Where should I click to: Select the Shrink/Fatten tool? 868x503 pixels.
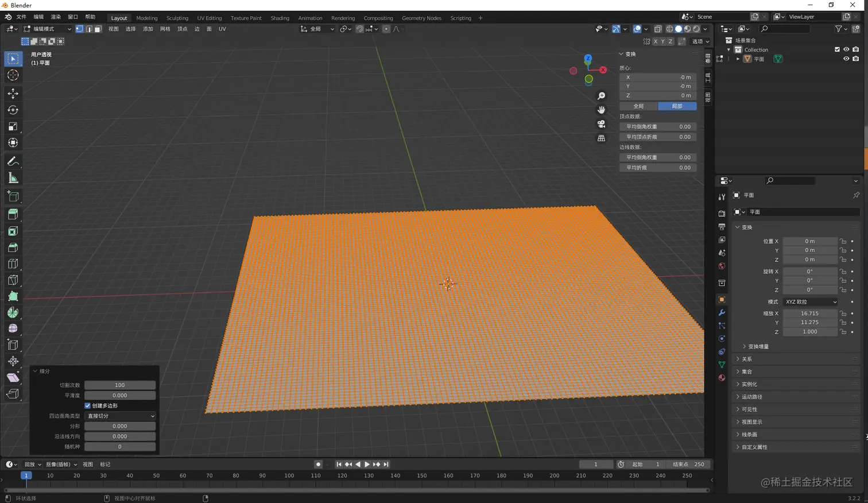(x=13, y=361)
